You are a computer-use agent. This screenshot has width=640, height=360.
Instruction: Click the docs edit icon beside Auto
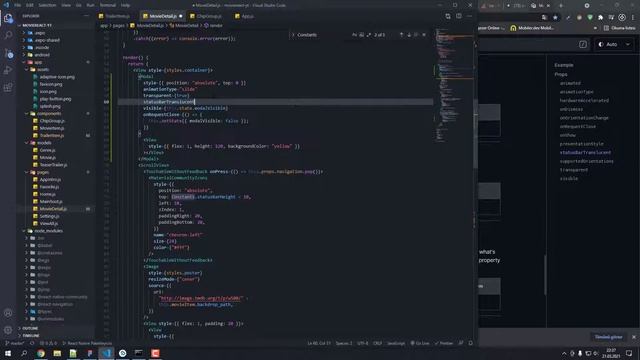583,44
